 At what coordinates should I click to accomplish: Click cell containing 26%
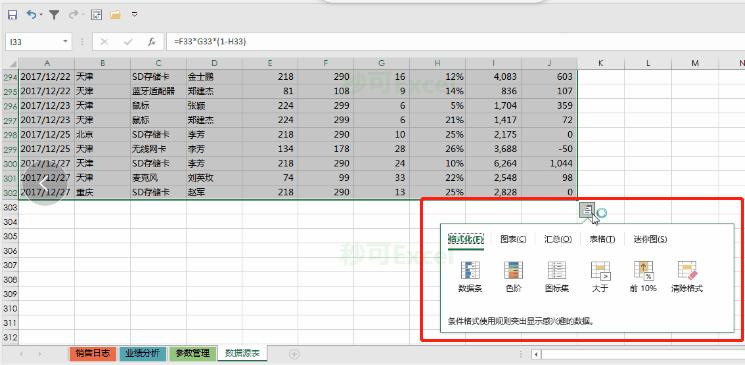438,149
